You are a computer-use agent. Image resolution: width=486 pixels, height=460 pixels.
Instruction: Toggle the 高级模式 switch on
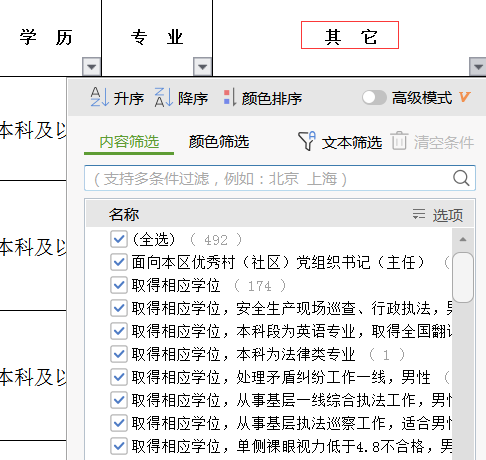tap(374, 98)
